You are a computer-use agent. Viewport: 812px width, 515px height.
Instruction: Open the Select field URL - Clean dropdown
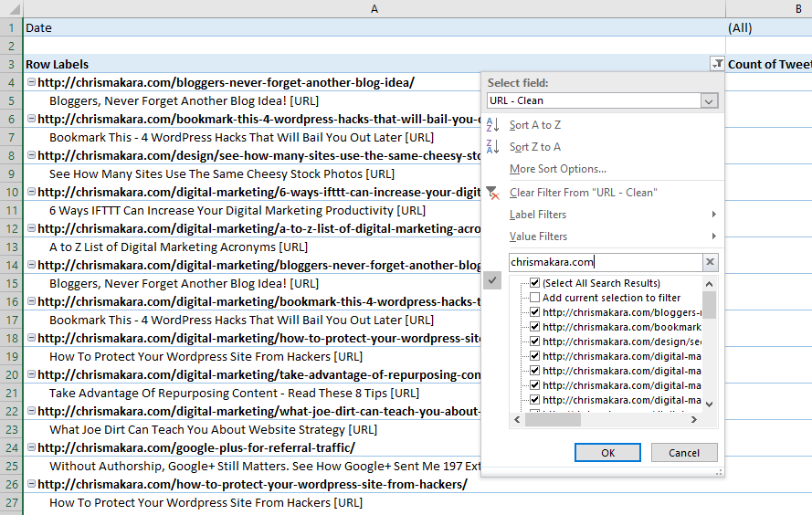coord(709,101)
